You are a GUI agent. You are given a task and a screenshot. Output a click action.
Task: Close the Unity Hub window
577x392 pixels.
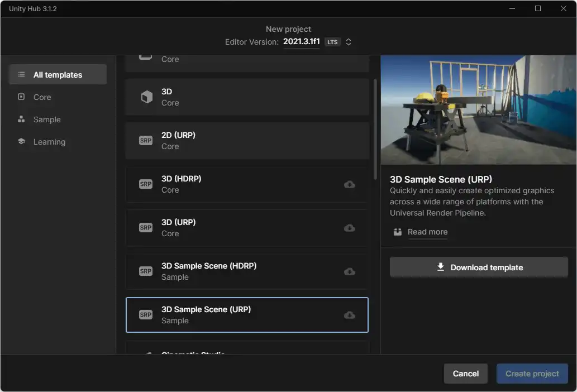click(564, 8)
